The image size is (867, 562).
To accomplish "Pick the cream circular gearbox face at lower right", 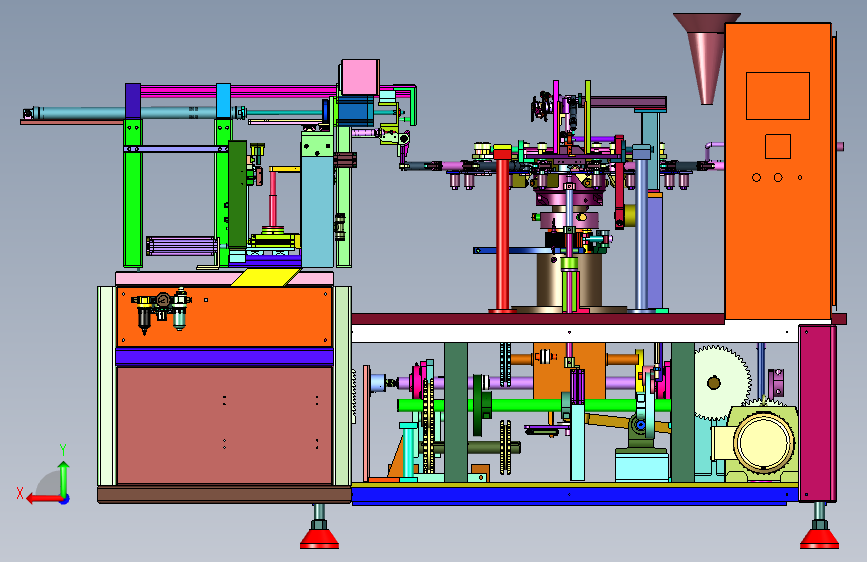I will tap(764, 443).
